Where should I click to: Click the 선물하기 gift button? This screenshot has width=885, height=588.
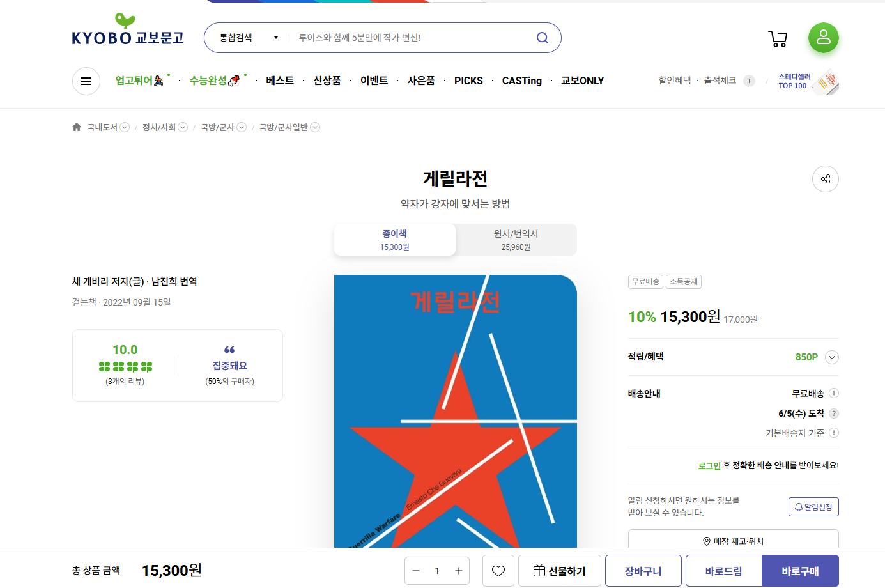560,571
